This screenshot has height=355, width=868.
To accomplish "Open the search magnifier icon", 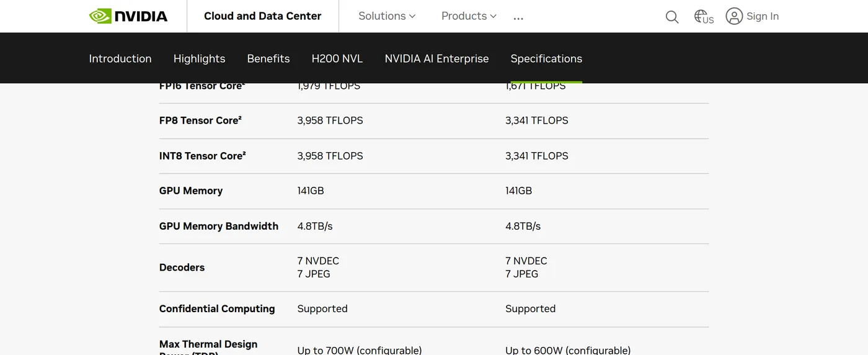I will tap(672, 17).
